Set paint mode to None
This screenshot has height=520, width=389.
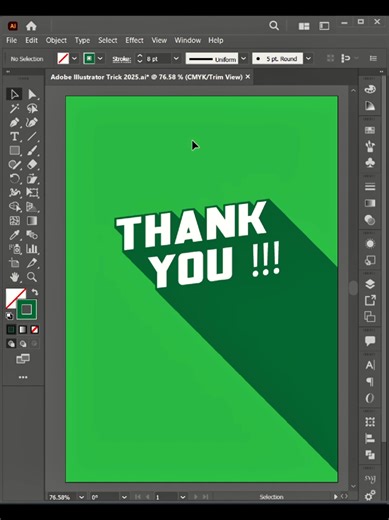point(34,330)
